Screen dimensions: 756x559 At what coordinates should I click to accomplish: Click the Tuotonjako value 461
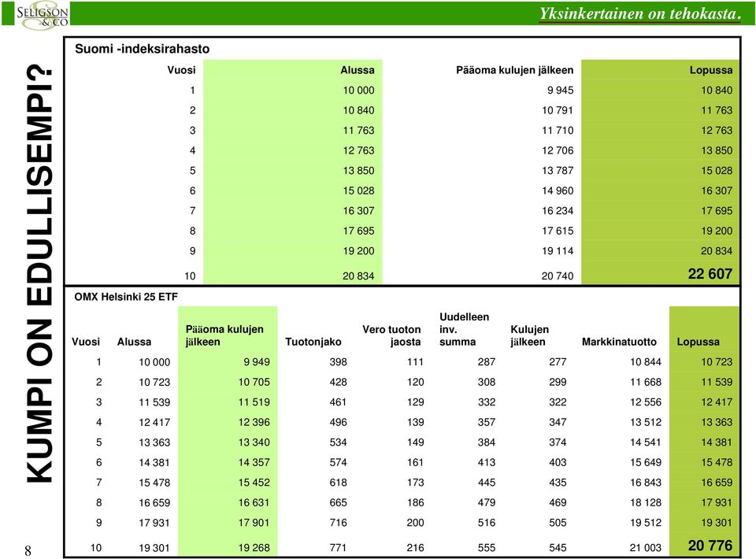[339, 402]
